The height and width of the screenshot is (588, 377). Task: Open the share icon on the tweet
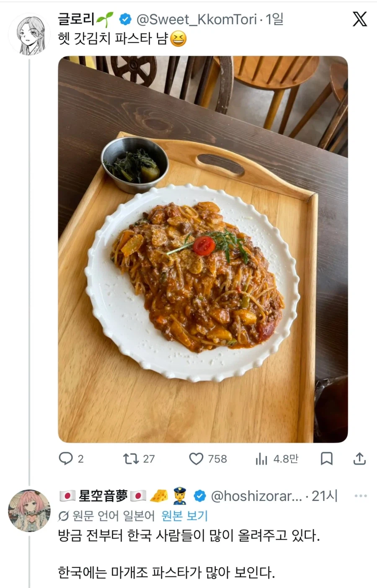[x=359, y=459]
